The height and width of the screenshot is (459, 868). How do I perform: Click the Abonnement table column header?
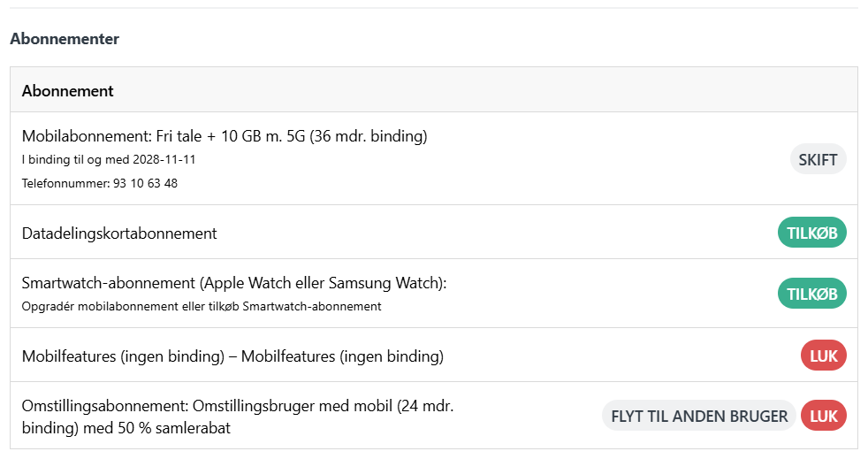68,90
